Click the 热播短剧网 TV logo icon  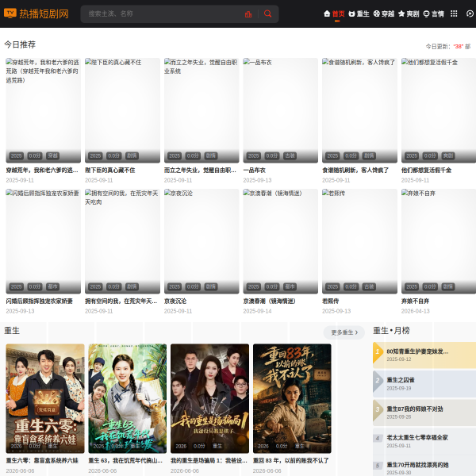pos(10,13)
